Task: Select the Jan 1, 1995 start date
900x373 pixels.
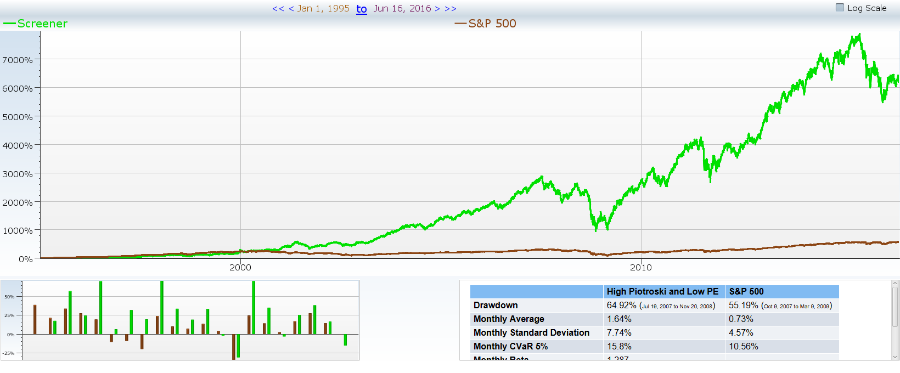Action: tap(323, 9)
